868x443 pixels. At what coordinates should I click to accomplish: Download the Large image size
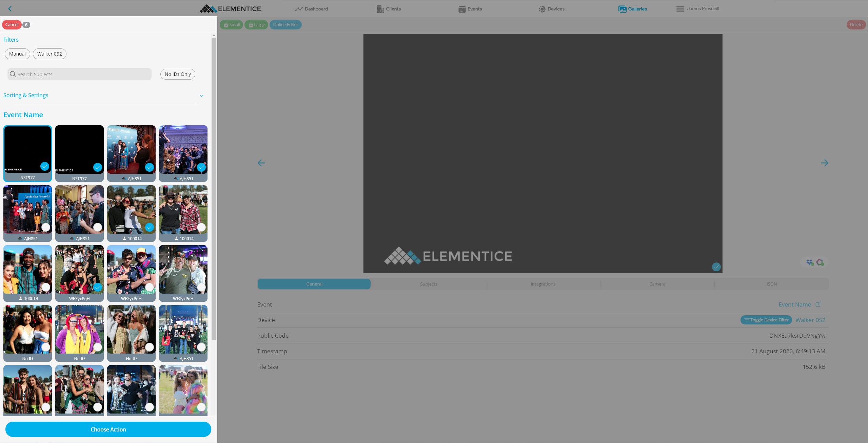pos(256,25)
